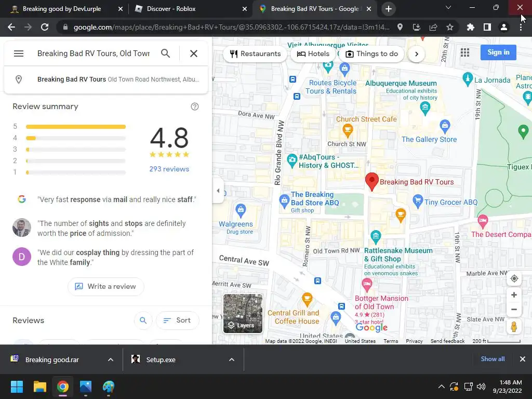Open the volume control in system tray

481,387
